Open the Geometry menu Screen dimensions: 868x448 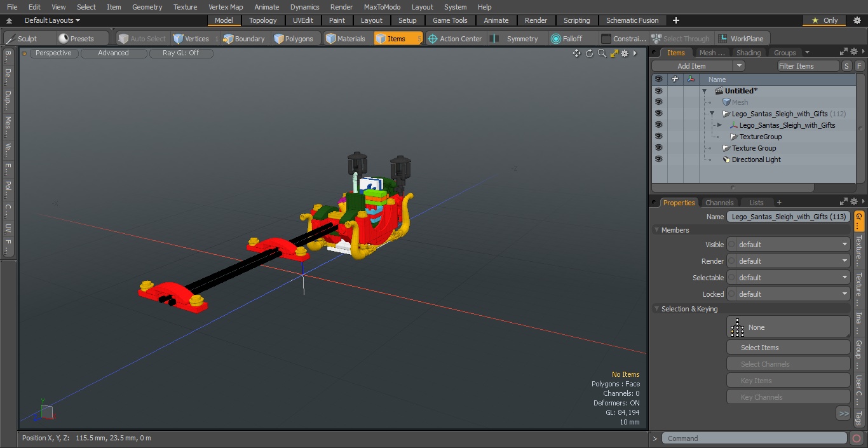tap(147, 7)
